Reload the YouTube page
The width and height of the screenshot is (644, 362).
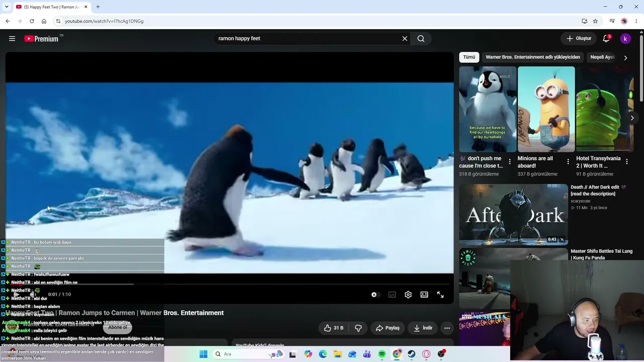[32, 21]
